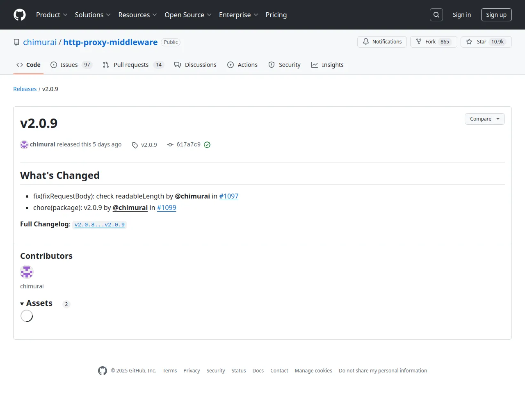This screenshot has height=420, width=525.
Task: Click chimurai name under Contributors
Action: (x=32, y=286)
